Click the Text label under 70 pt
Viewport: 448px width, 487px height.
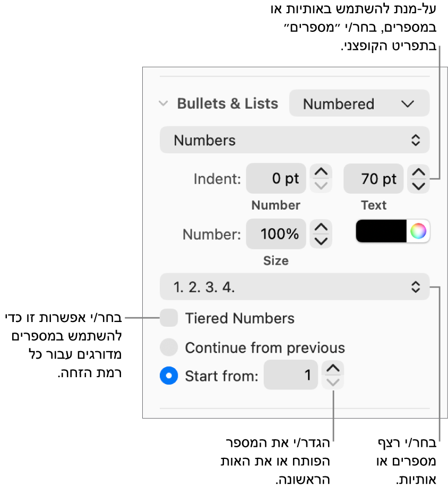[x=374, y=205]
